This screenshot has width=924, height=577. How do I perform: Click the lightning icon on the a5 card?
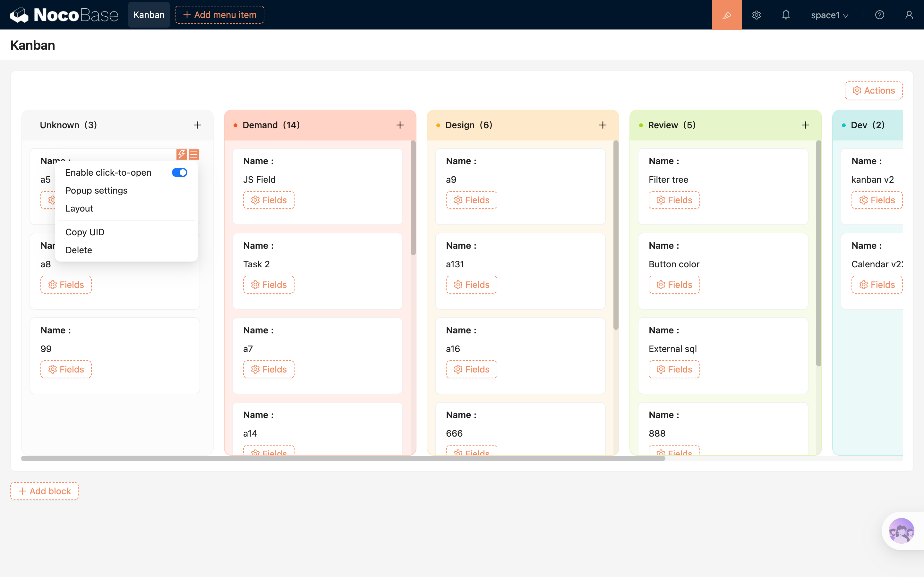tap(181, 154)
